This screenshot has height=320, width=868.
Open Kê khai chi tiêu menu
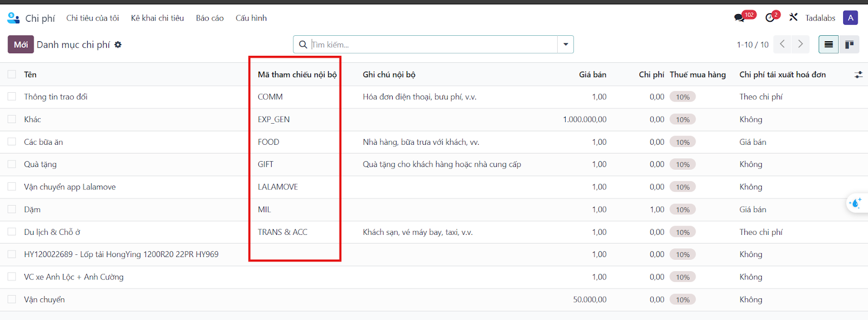tap(157, 18)
